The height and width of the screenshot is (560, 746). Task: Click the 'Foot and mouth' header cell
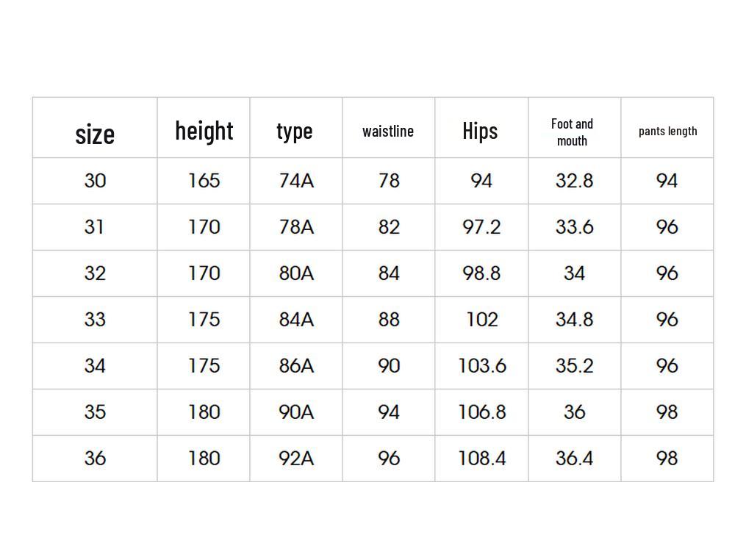point(573,132)
